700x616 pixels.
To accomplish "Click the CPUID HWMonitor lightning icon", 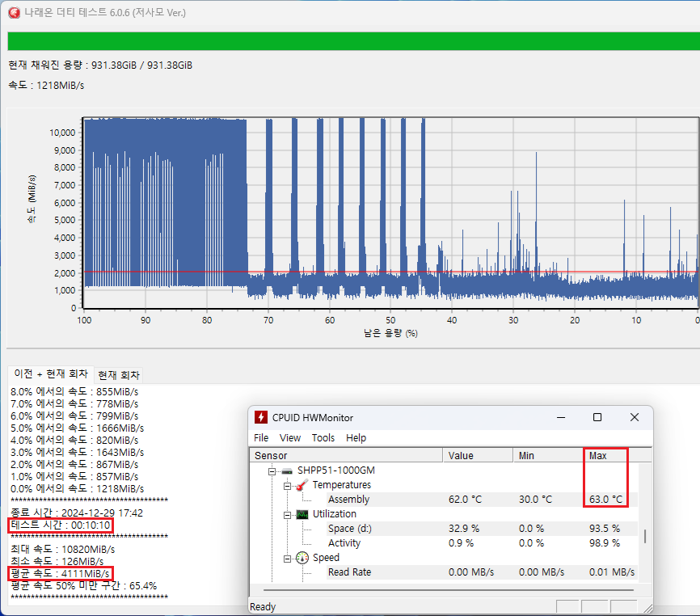I will [x=261, y=417].
